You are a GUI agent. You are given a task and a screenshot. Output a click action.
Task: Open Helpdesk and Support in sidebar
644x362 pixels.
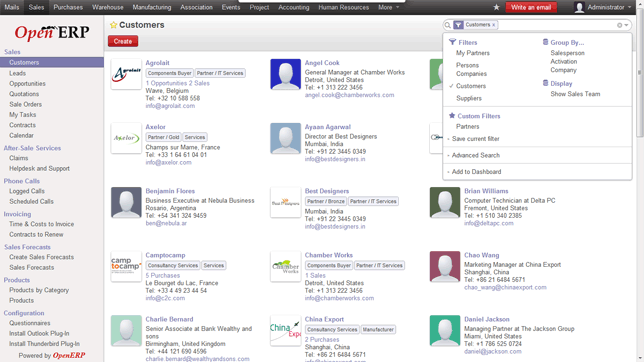click(x=39, y=168)
